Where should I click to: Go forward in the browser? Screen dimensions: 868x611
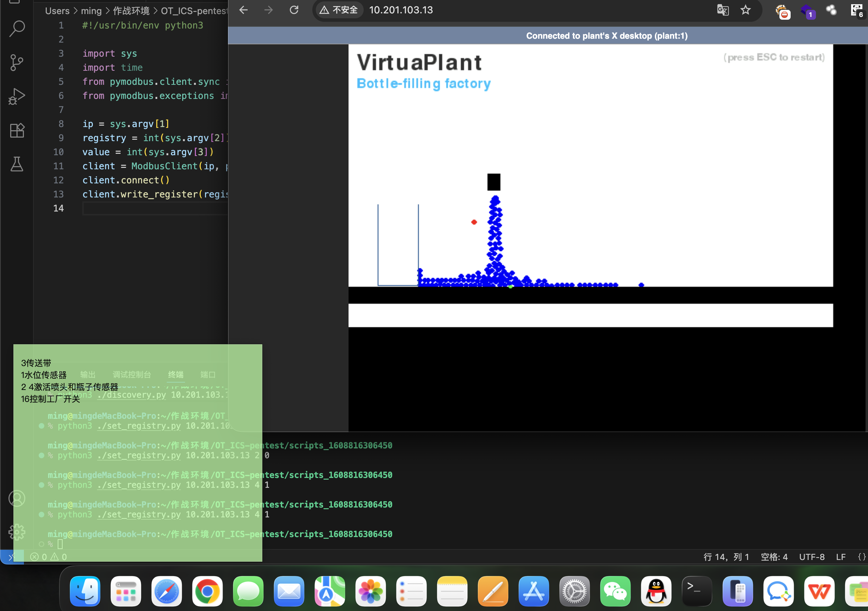[268, 10]
